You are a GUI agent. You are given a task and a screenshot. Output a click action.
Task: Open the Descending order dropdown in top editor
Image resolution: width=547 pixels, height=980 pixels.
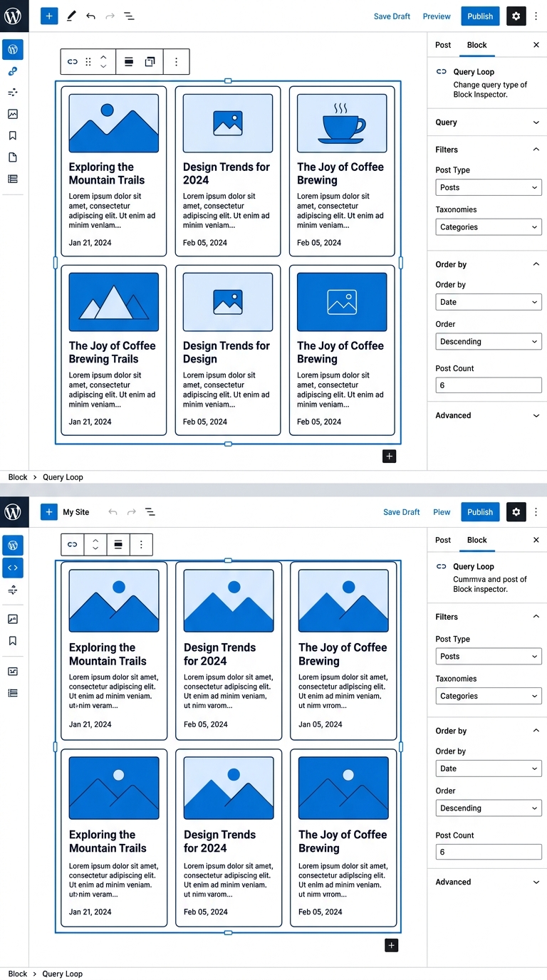coord(489,342)
